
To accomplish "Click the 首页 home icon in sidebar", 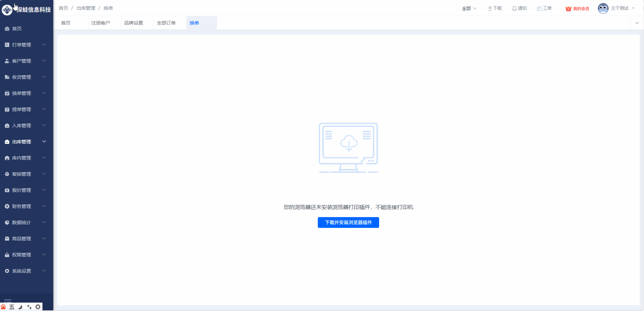I will 7,29.
